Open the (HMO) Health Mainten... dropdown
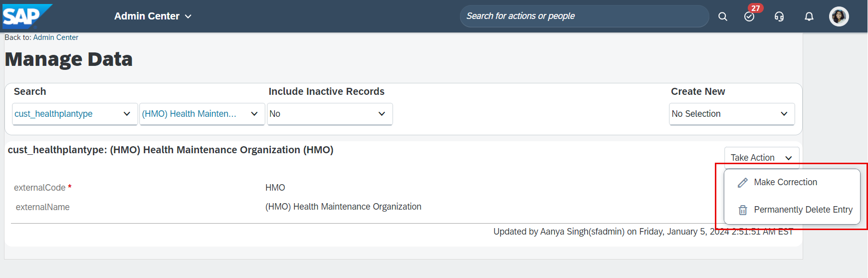The width and height of the screenshot is (868, 278). point(202,114)
